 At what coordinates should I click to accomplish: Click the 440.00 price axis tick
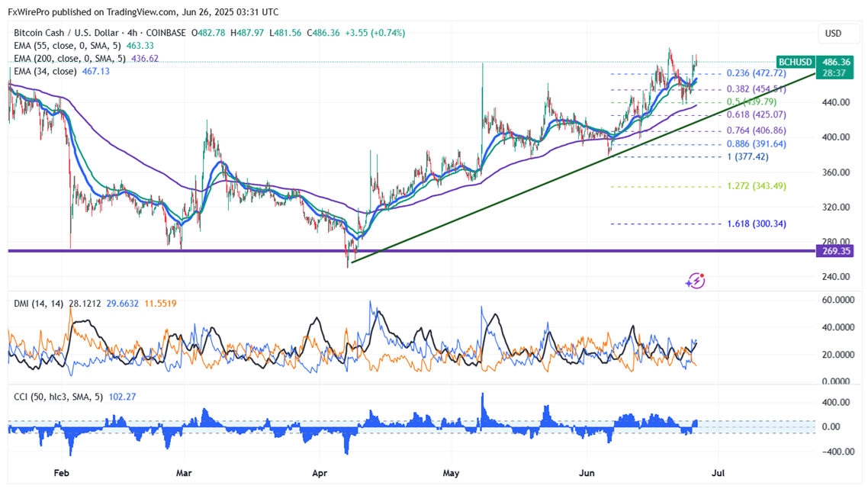836,102
